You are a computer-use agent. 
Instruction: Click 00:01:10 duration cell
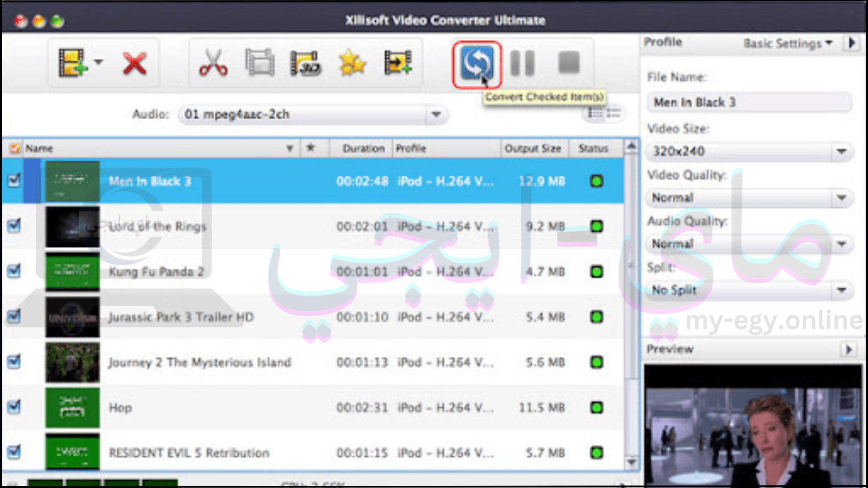[362, 317]
